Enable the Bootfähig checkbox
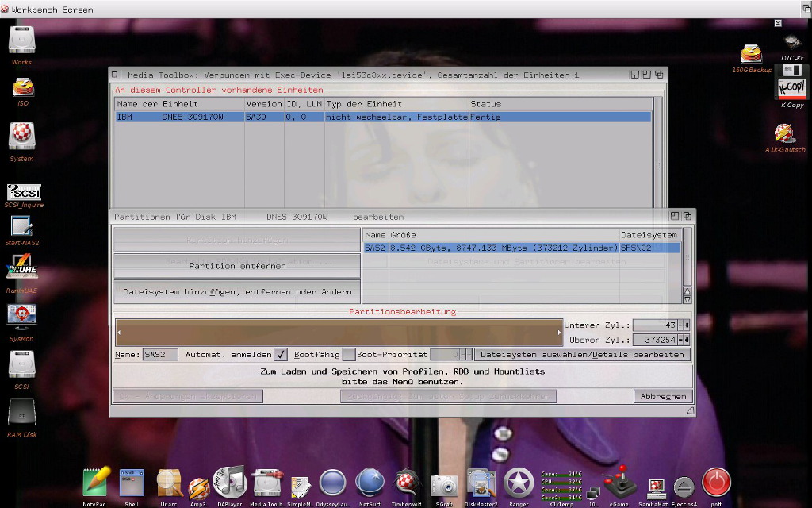 tap(348, 355)
